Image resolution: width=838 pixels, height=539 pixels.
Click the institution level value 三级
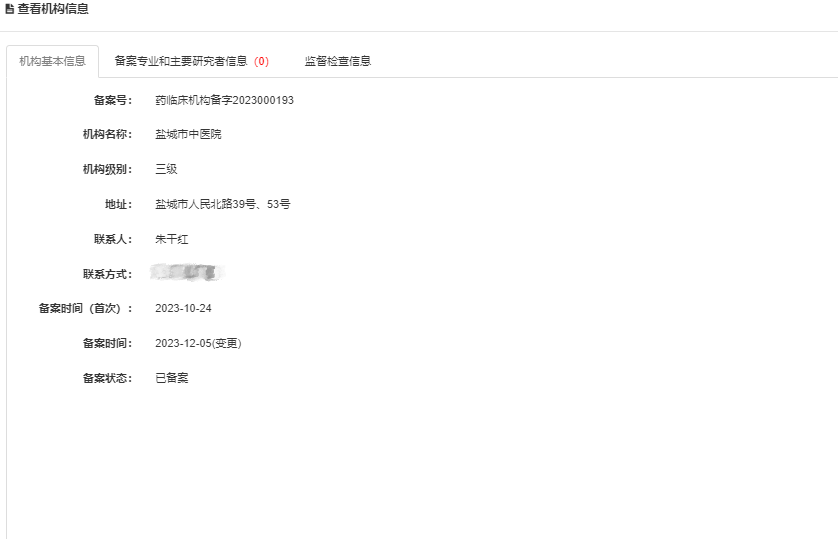click(x=166, y=169)
